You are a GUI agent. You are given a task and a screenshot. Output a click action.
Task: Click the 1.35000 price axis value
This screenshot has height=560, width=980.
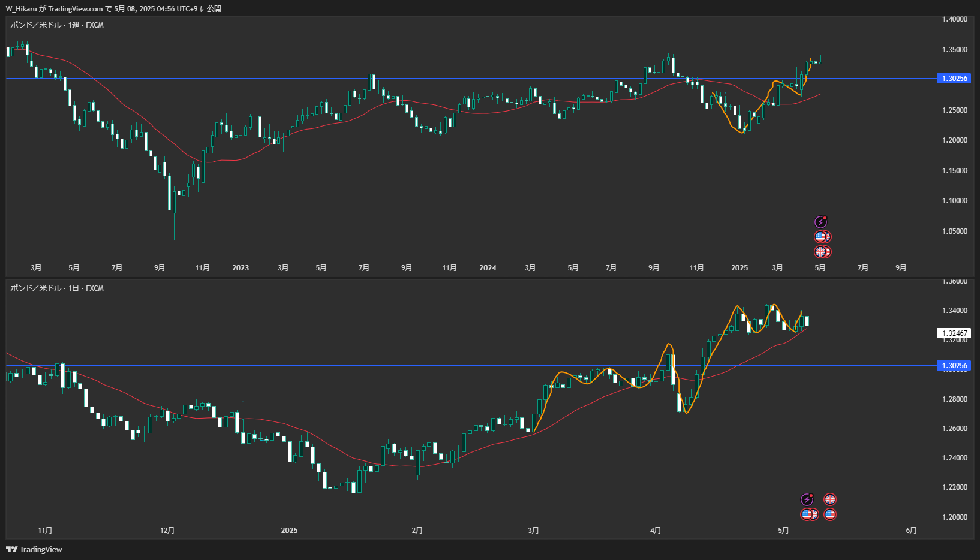pyautogui.click(x=954, y=50)
